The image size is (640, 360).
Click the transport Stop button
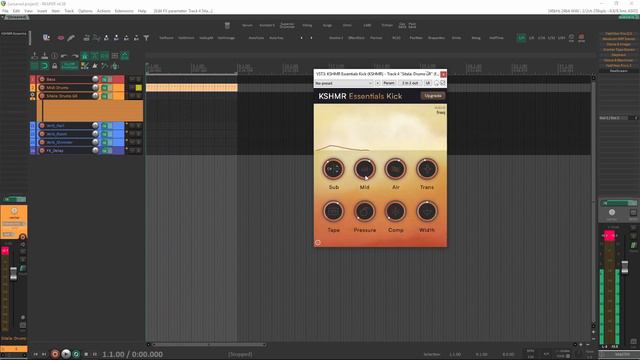[x=86, y=354]
